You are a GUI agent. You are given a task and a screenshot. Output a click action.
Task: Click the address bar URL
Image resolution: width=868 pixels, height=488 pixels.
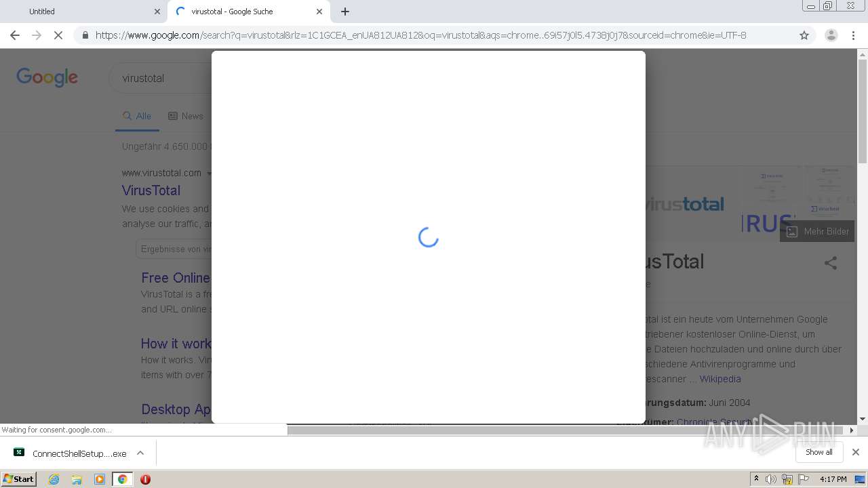pyautogui.click(x=420, y=35)
